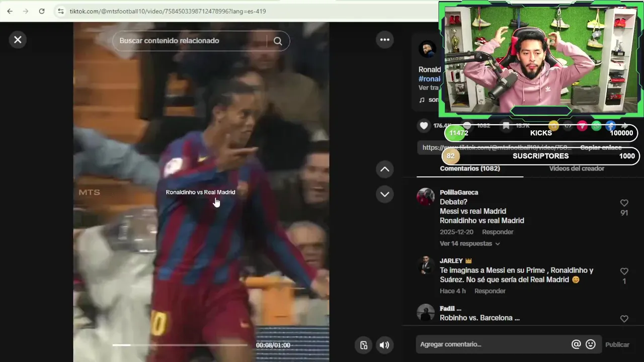Click the embed code icon
This screenshot has width=644, height=362.
[568, 126]
